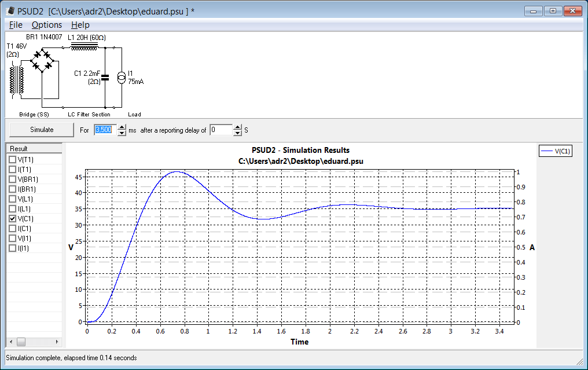588x370 pixels.
Task: Click result list scrollbar right arrow
Action: [x=57, y=342]
